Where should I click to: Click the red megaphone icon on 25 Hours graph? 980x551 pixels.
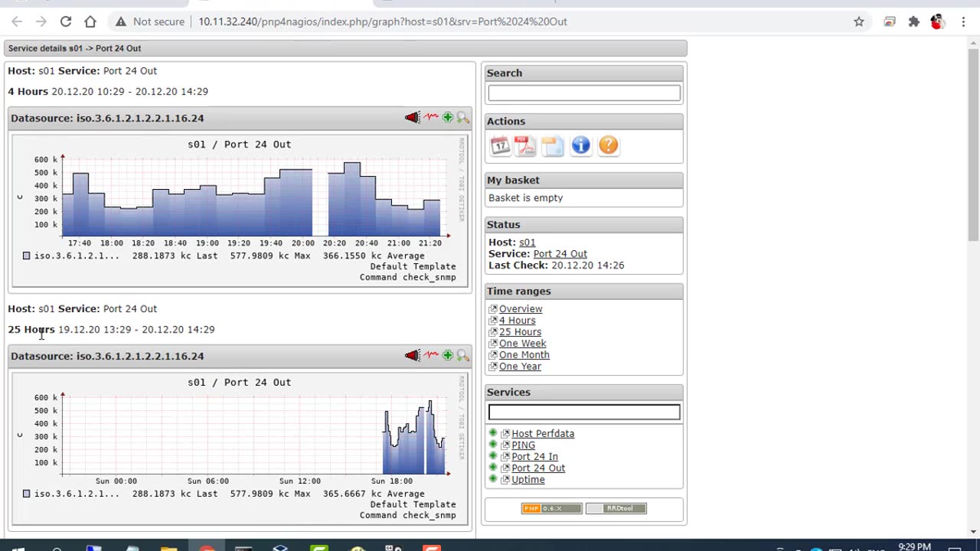click(x=413, y=356)
